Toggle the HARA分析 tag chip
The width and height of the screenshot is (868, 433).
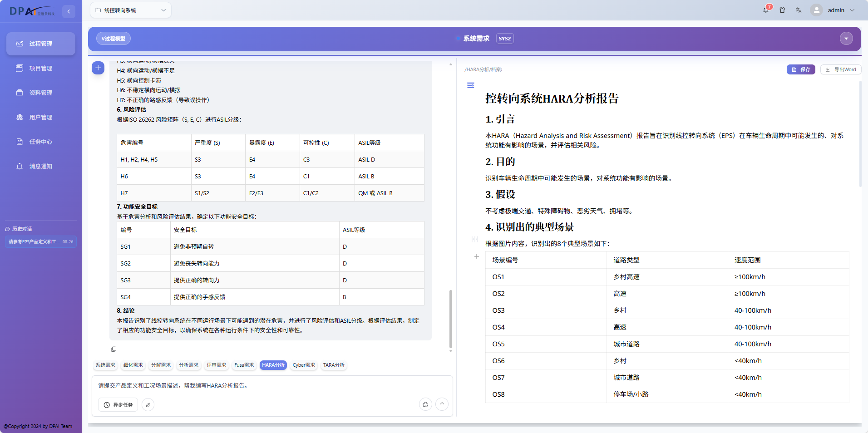point(273,365)
